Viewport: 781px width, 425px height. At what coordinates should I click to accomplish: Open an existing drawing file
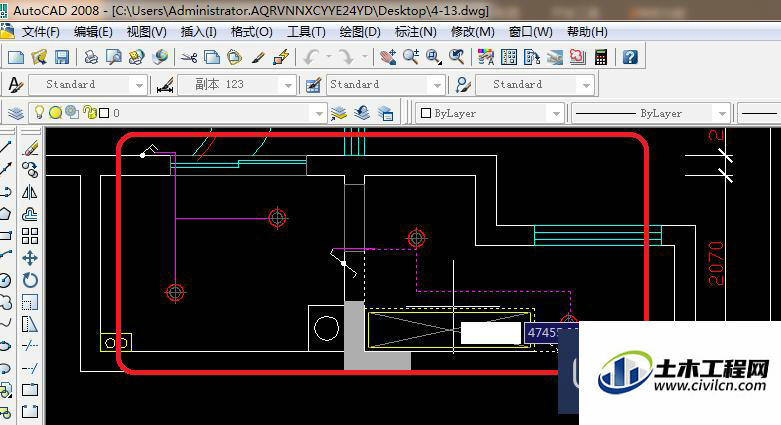pyautogui.click(x=39, y=57)
